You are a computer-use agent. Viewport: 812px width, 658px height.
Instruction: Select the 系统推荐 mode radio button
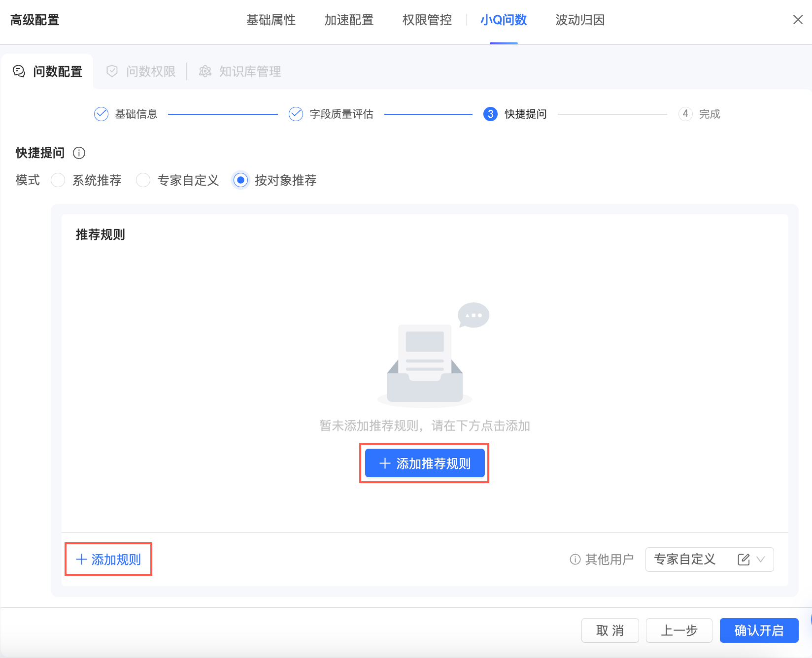point(58,180)
